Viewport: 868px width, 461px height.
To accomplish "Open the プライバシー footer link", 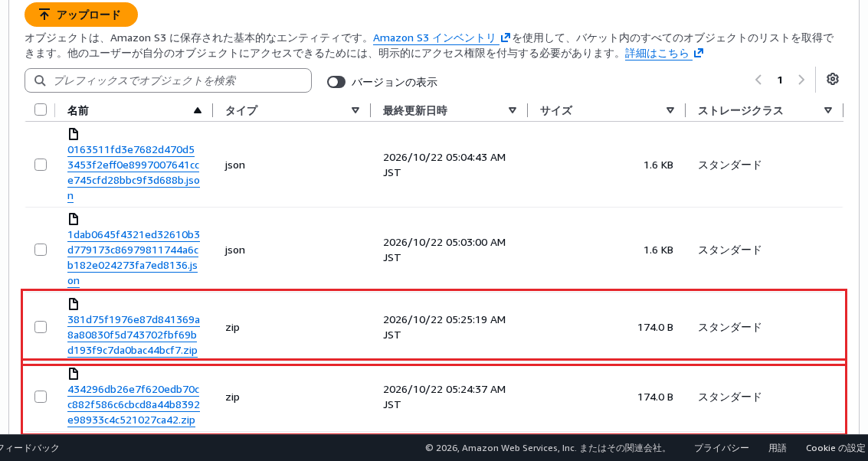I will click(x=722, y=448).
